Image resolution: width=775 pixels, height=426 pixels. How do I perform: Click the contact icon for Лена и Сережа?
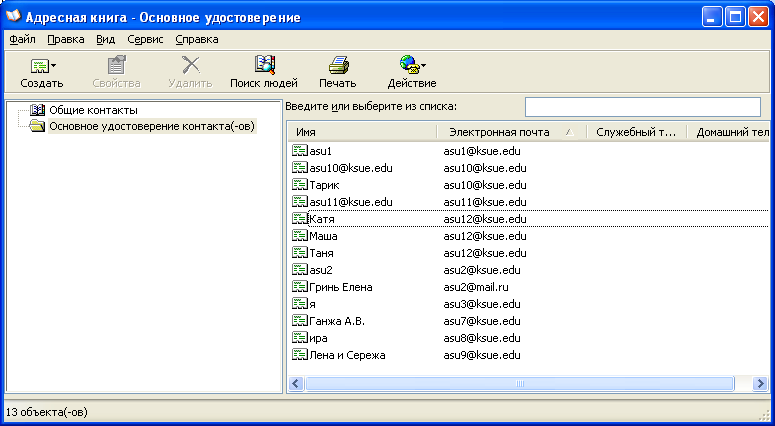pos(300,355)
